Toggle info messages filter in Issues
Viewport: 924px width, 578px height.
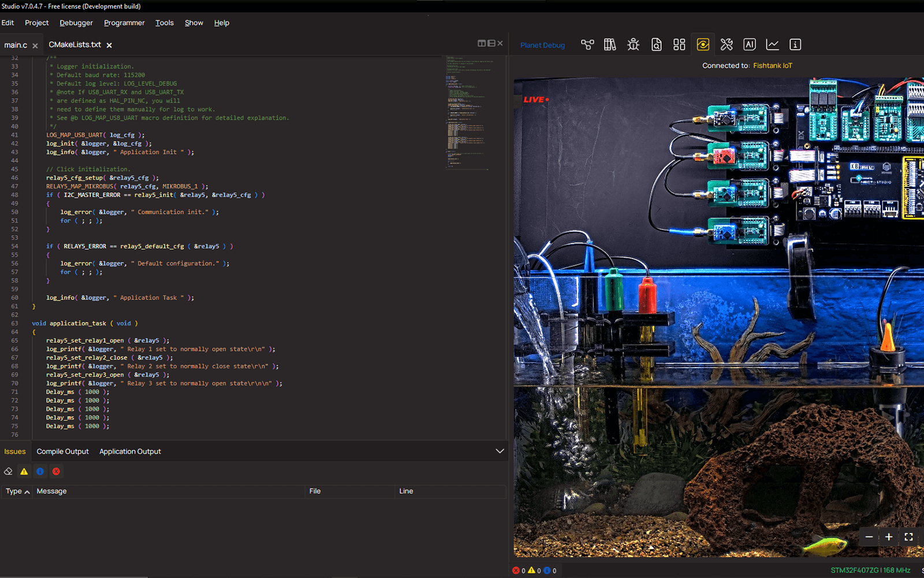(x=40, y=472)
